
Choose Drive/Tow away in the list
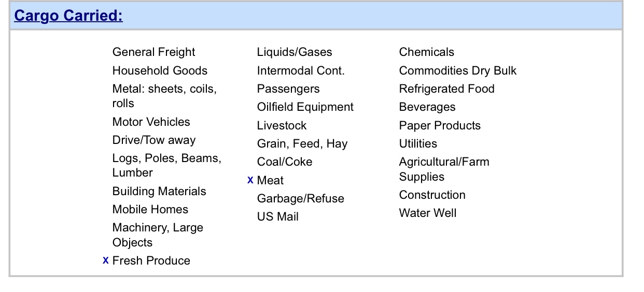[154, 140]
